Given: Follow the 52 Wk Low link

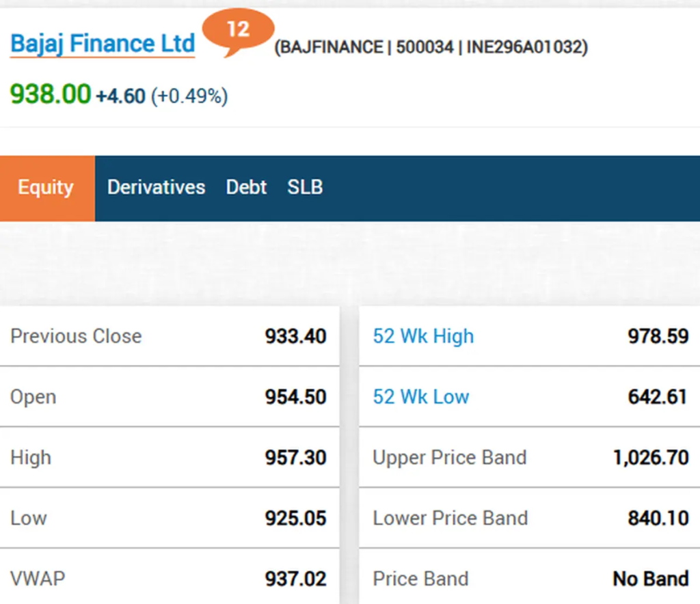Looking at the screenshot, I should (x=421, y=397).
